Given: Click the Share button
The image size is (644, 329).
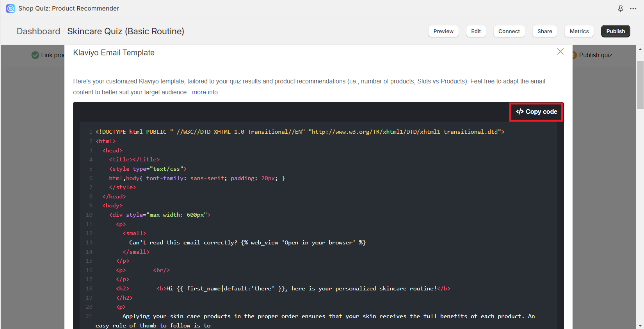Looking at the screenshot, I should coord(545,31).
